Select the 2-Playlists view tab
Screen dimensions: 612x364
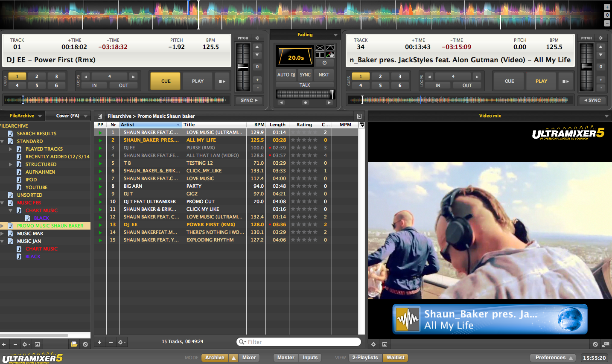tap(365, 358)
